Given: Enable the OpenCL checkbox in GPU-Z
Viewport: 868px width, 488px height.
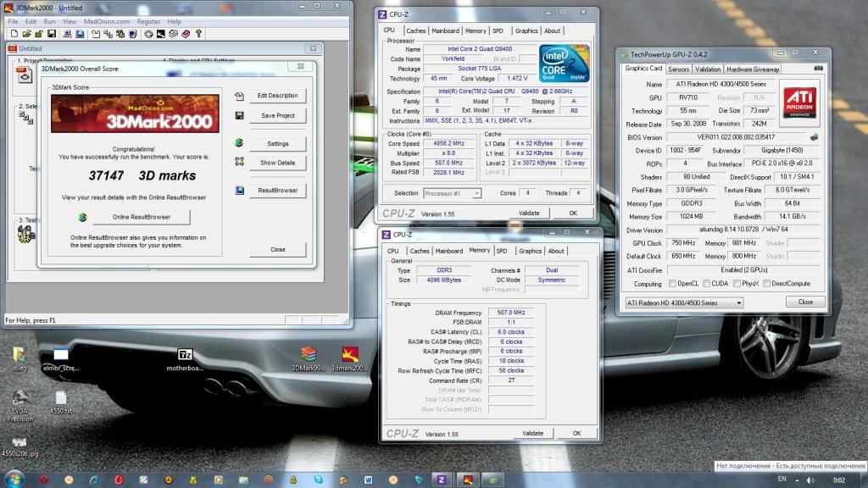Looking at the screenshot, I should 672,283.
